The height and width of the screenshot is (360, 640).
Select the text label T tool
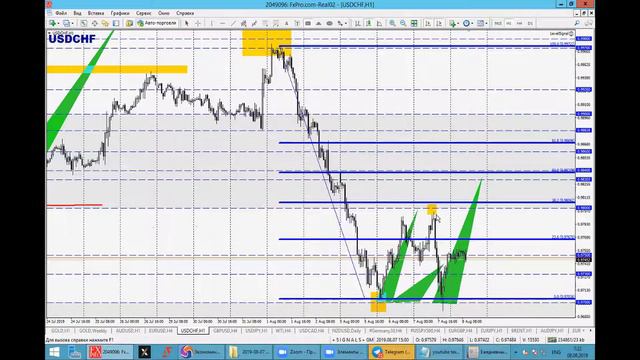297,23
